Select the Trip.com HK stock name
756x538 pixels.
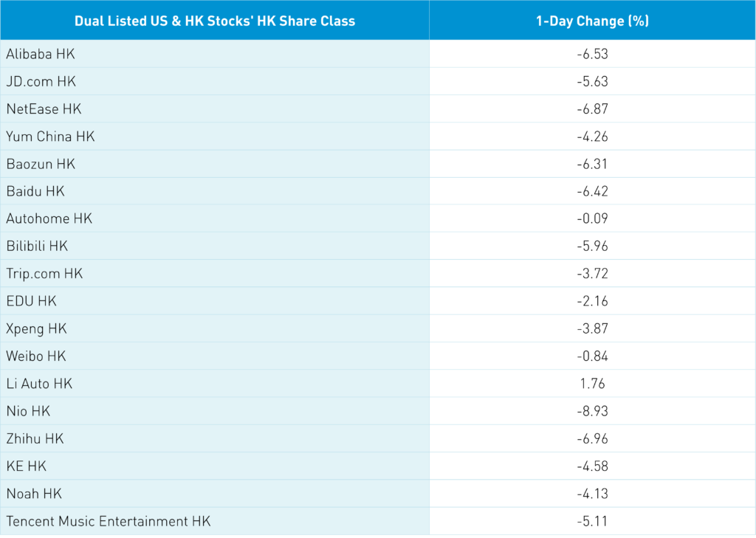point(44,273)
